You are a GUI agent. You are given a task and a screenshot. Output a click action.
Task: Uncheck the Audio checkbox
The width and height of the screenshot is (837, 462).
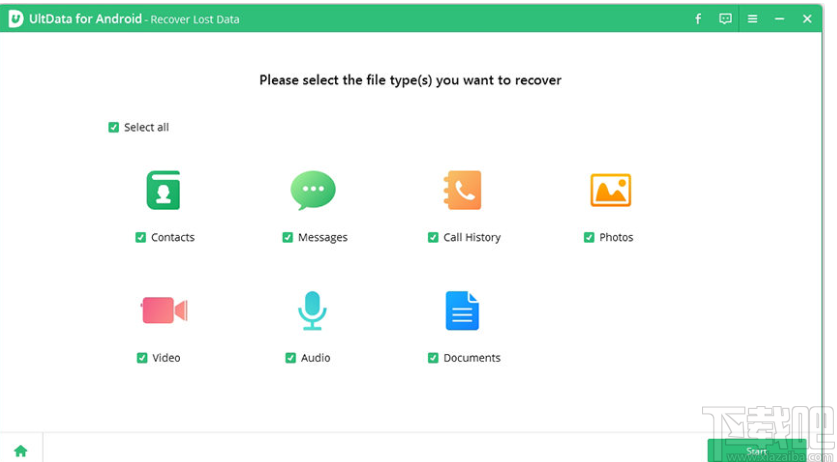[x=290, y=358]
